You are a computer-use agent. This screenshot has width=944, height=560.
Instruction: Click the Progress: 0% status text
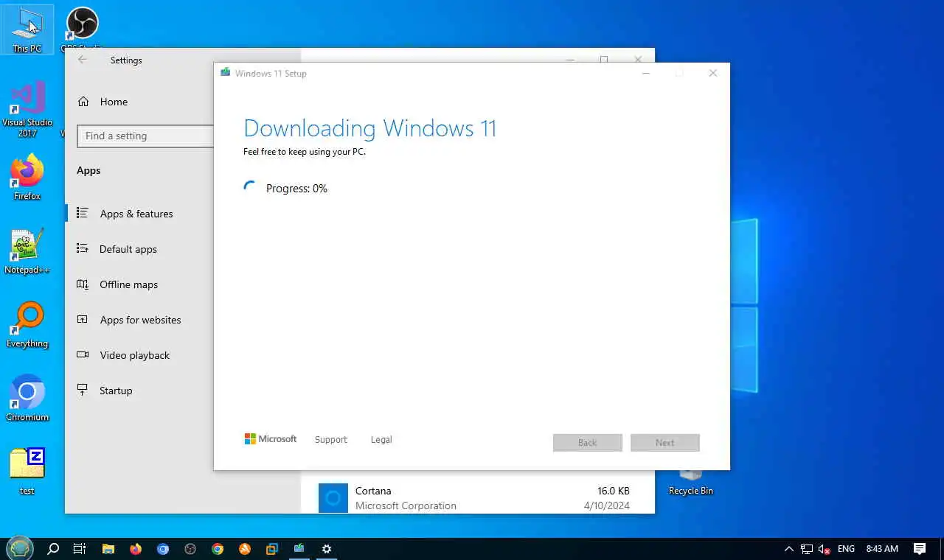pos(296,189)
